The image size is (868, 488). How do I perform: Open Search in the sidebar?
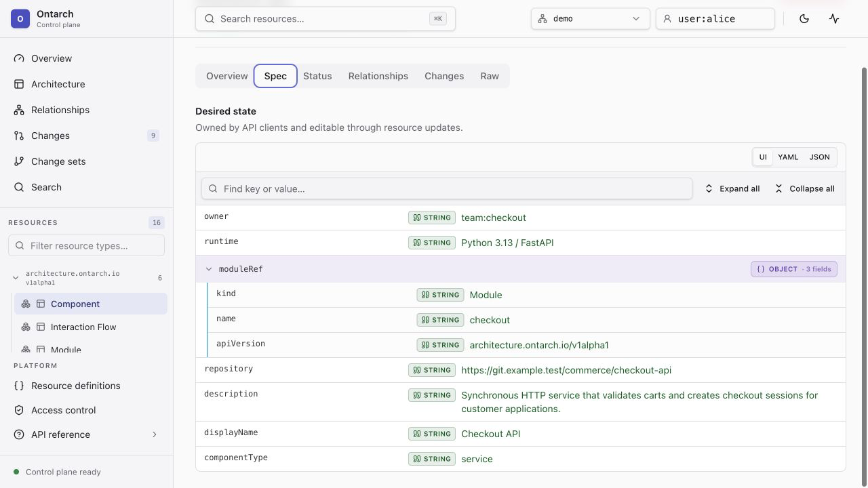tap(86, 187)
